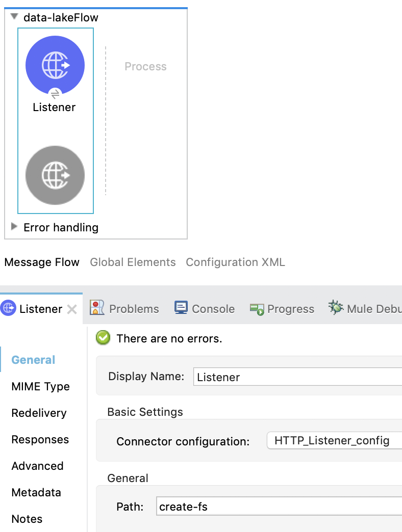Select the Responses section
This screenshot has height=532, width=402.
pyautogui.click(x=40, y=440)
